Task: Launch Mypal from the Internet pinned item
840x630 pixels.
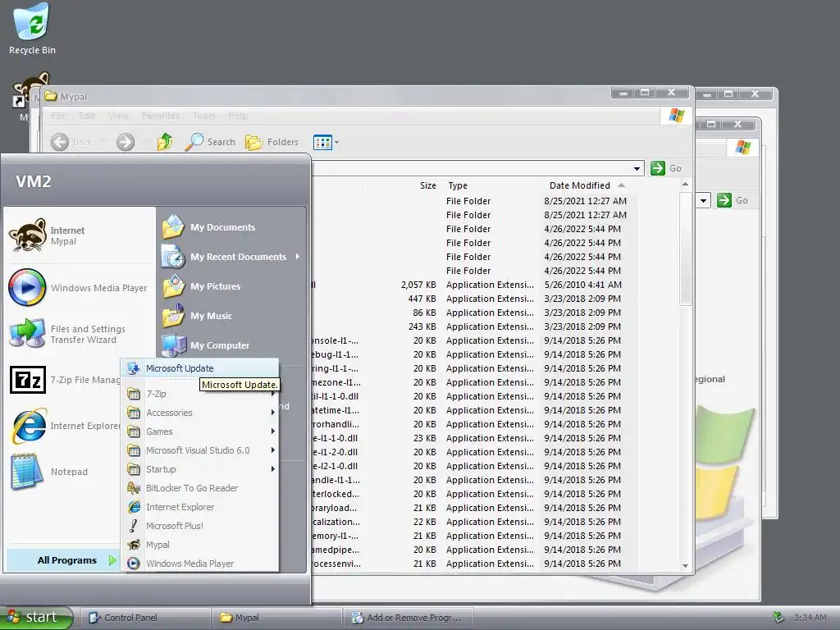Action: pos(80,235)
